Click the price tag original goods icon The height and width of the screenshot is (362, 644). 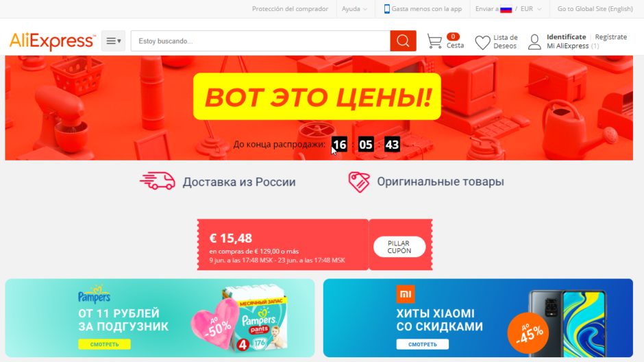pos(358,182)
